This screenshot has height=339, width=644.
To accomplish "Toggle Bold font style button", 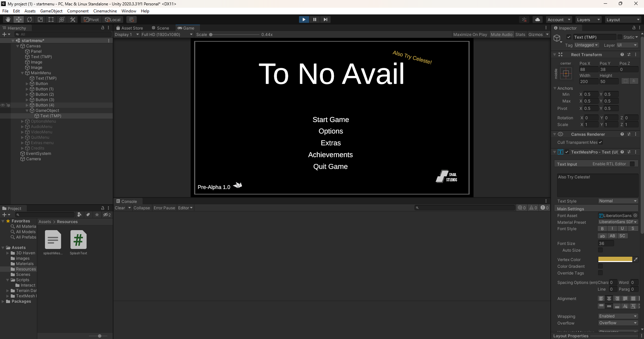I will pyautogui.click(x=602, y=228).
